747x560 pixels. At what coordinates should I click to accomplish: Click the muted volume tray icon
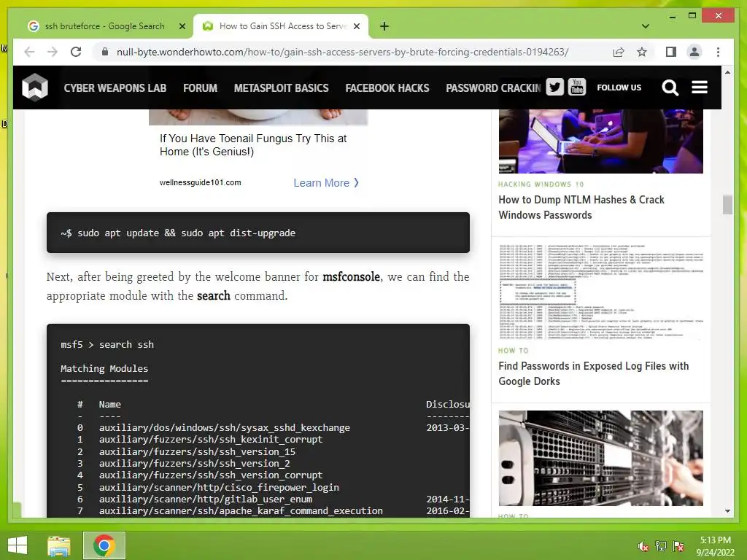[643, 546]
